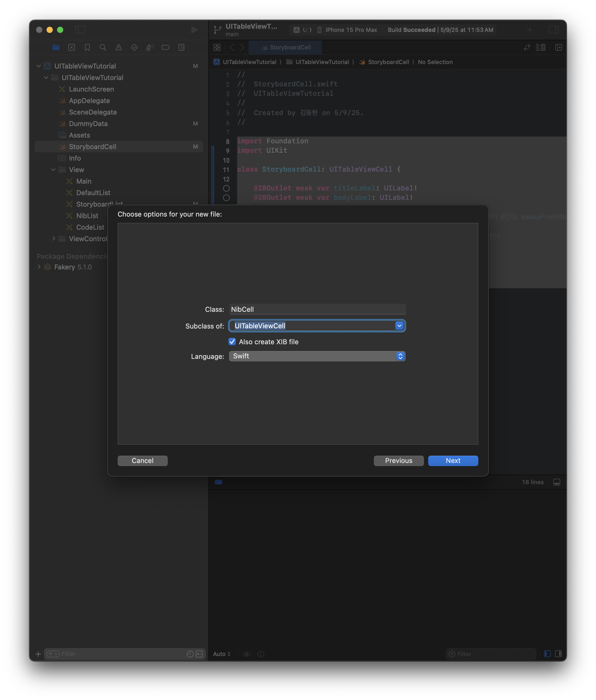Click the Class name field containing NibCell

[x=317, y=309]
